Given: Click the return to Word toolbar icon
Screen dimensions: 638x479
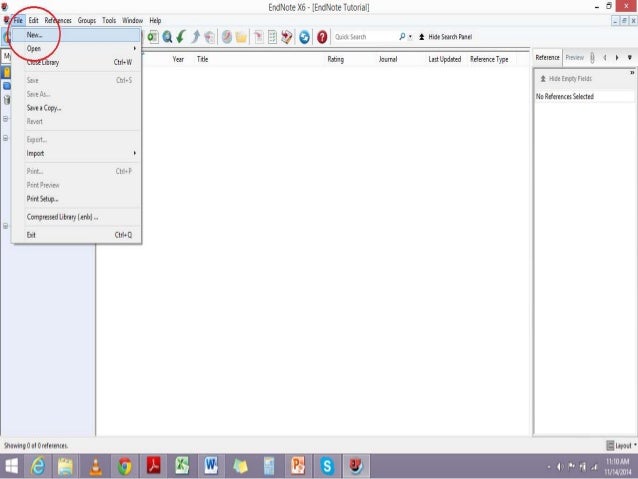Looking at the screenshot, I should (x=287, y=37).
